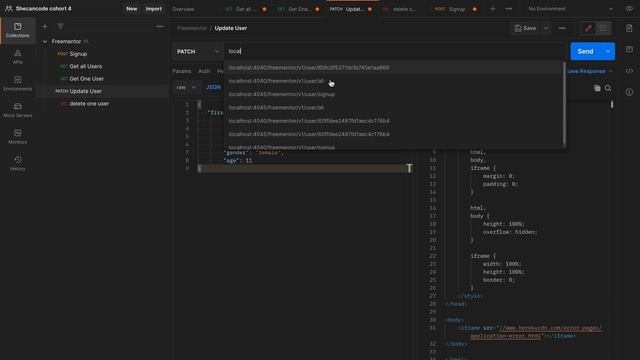The width and height of the screenshot is (640, 360).
Task: Click the Shecancode cohort 4 workspace name
Action: click(44, 9)
